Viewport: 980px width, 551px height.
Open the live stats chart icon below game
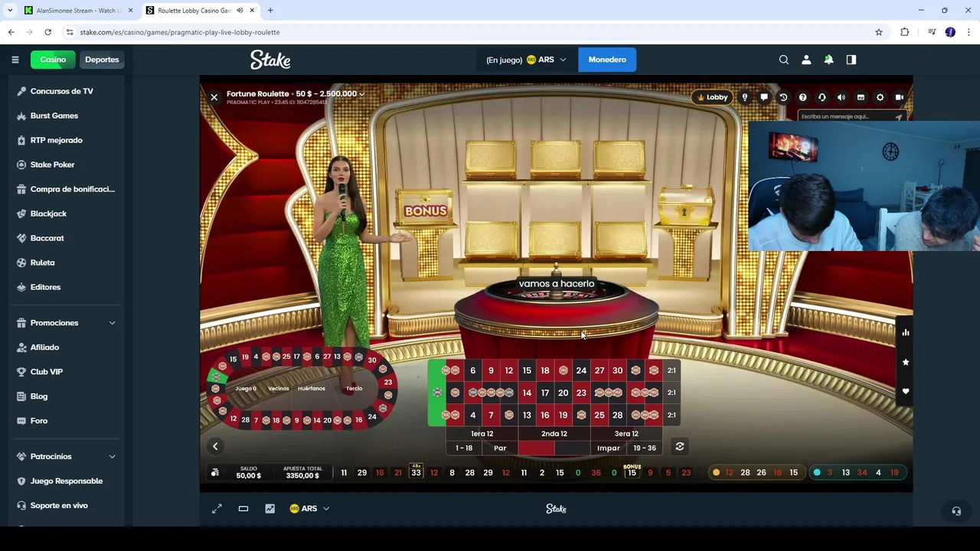[x=269, y=508]
